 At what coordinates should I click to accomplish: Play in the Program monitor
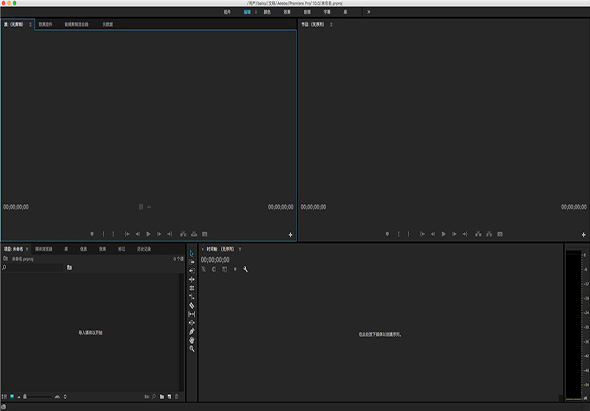444,234
